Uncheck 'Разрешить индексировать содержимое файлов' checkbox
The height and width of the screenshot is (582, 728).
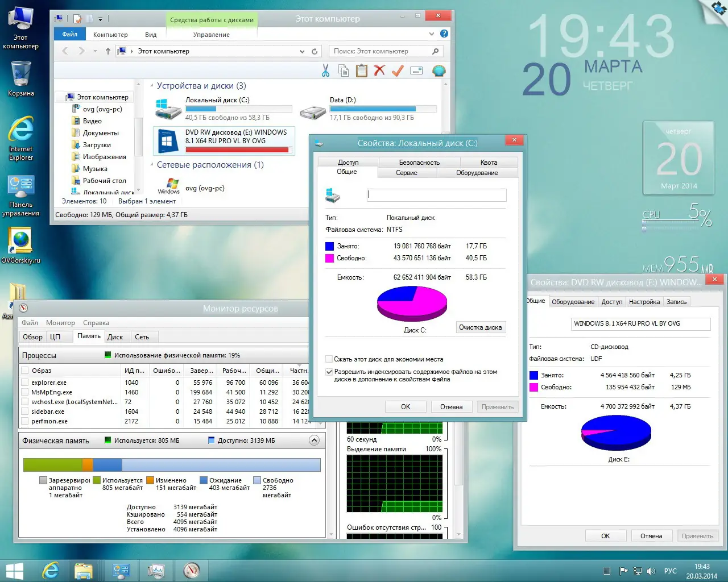click(x=329, y=372)
